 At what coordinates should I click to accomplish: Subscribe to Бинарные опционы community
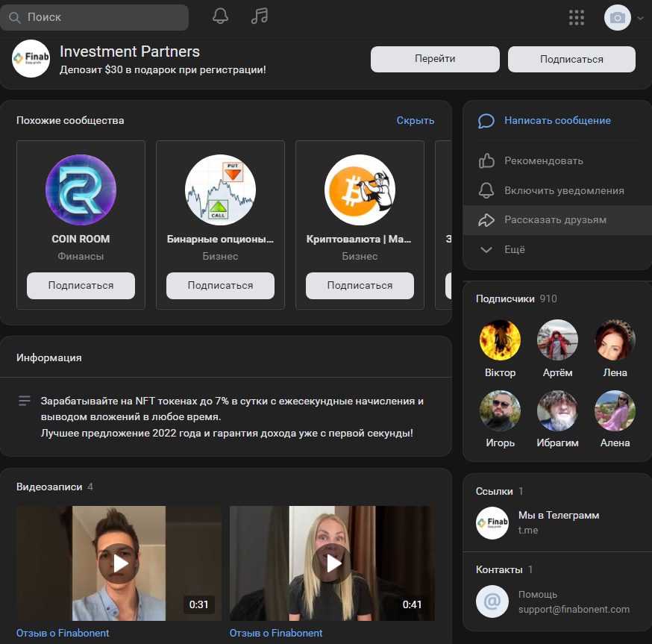pyautogui.click(x=220, y=285)
